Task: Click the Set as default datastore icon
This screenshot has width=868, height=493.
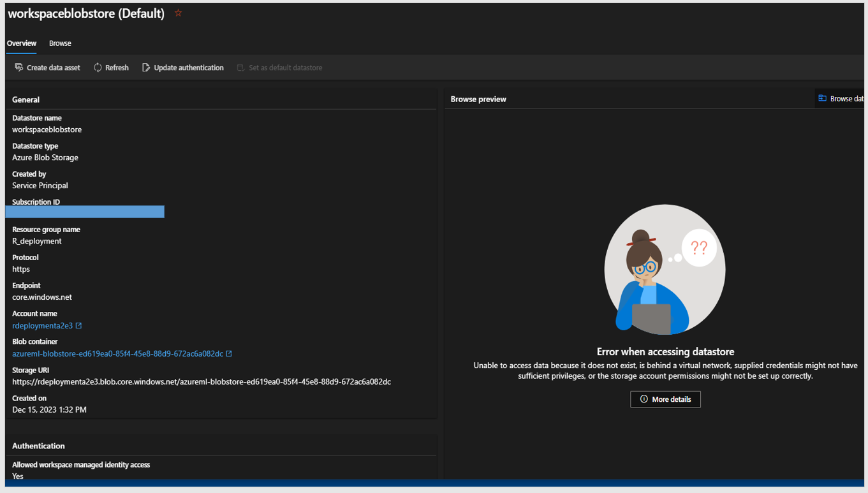Action: tap(240, 67)
